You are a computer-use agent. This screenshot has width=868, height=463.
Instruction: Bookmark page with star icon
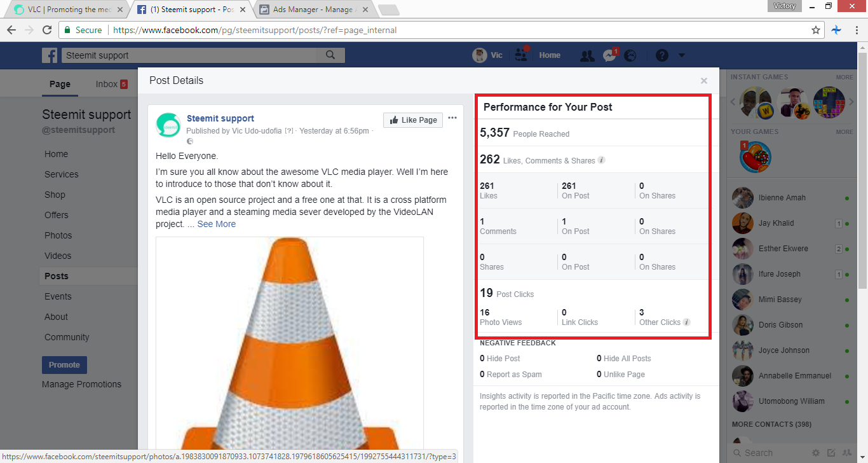816,30
